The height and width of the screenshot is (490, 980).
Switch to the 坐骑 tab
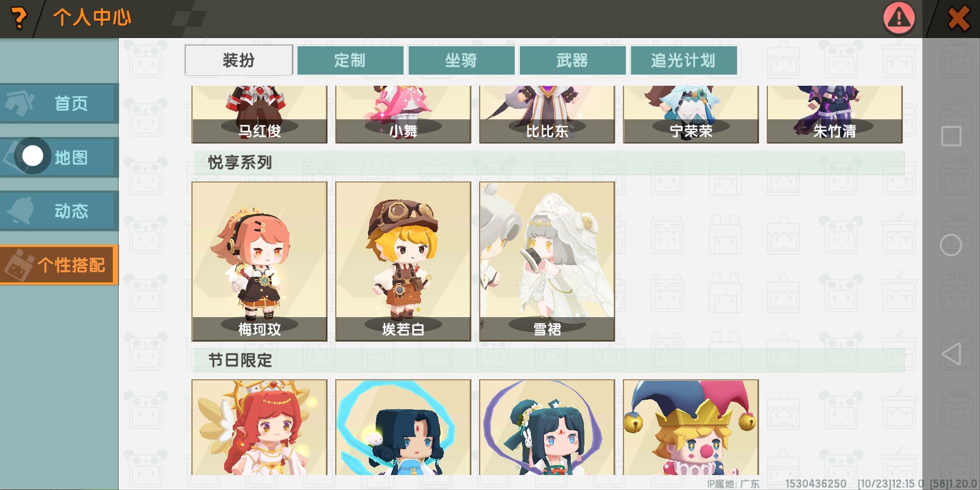(x=461, y=60)
